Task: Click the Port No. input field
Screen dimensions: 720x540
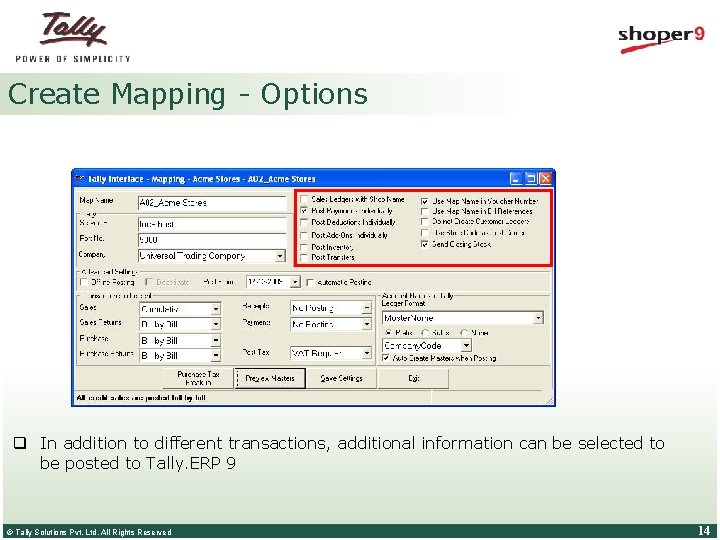Action: click(x=212, y=240)
